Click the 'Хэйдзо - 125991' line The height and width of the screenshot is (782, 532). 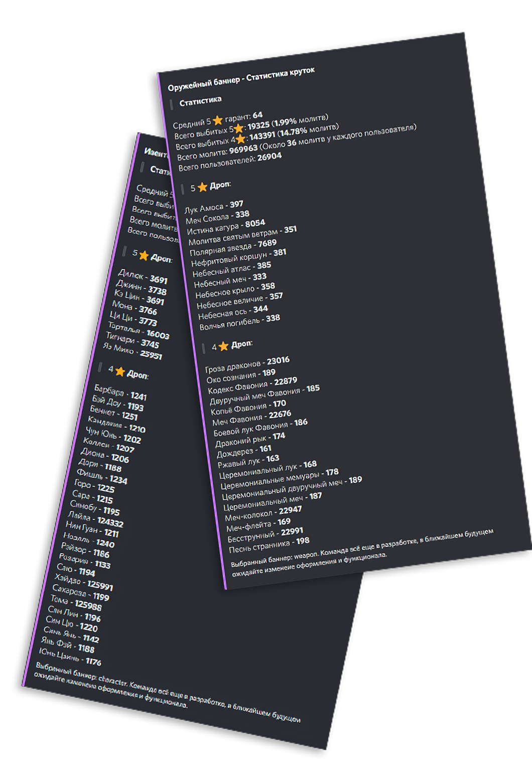[84, 581]
